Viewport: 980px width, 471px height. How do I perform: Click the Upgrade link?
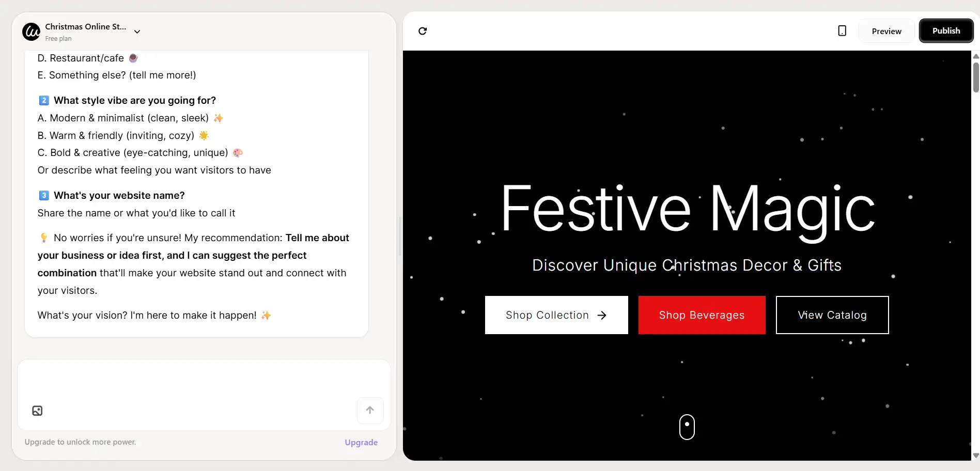[361, 442]
